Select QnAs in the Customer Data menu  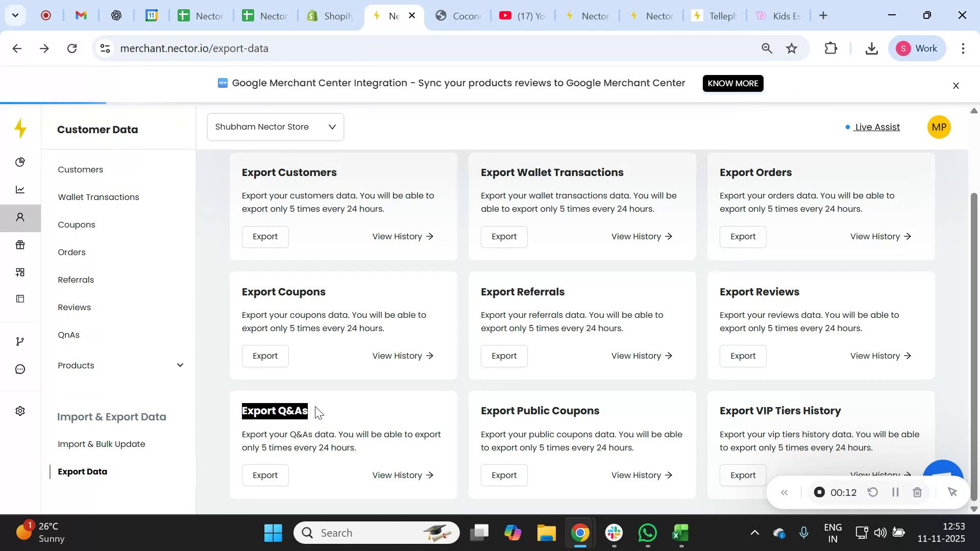(x=68, y=335)
